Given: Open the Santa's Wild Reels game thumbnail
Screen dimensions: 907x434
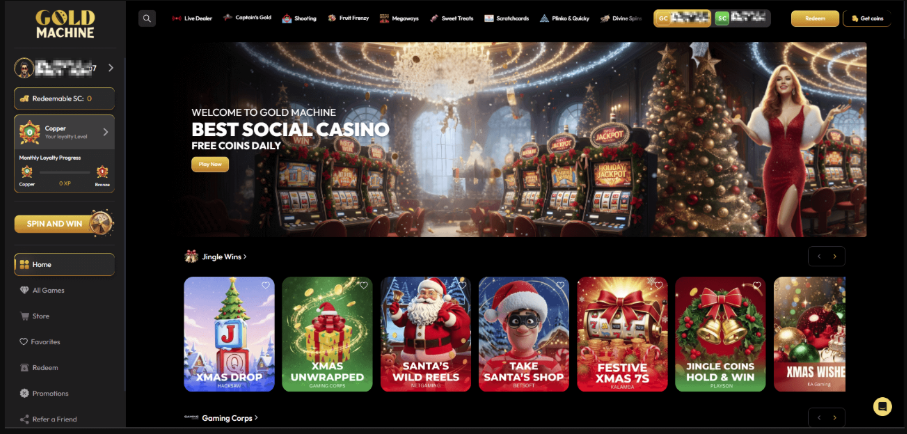Looking at the screenshot, I should [426, 334].
